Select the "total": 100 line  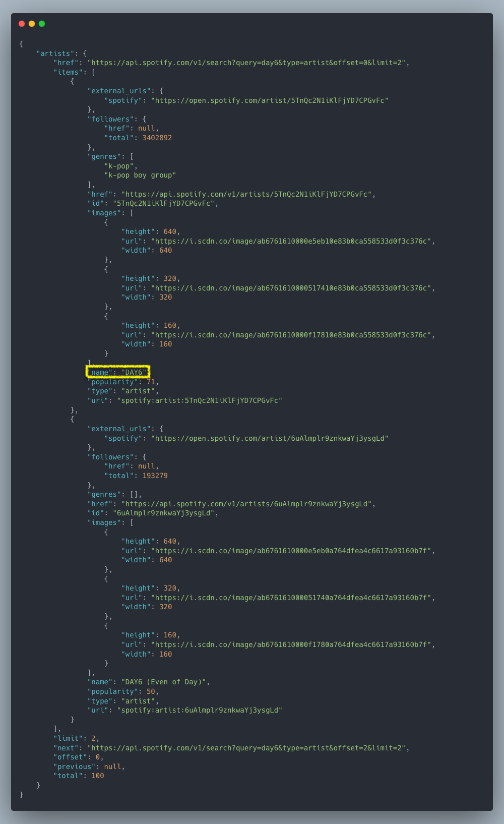tap(79, 776)
